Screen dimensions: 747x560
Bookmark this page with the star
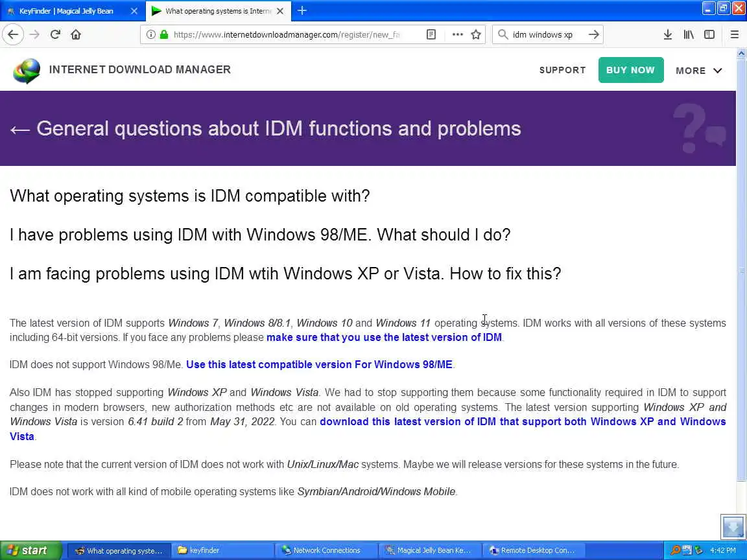[476, 34]
